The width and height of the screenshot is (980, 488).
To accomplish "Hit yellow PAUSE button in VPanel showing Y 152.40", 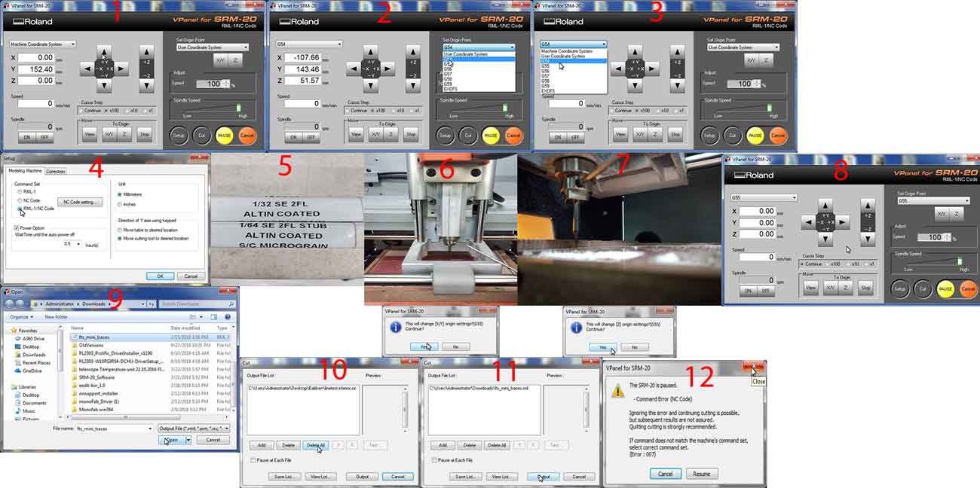I will pyautogui.click(x=225, y=136).
